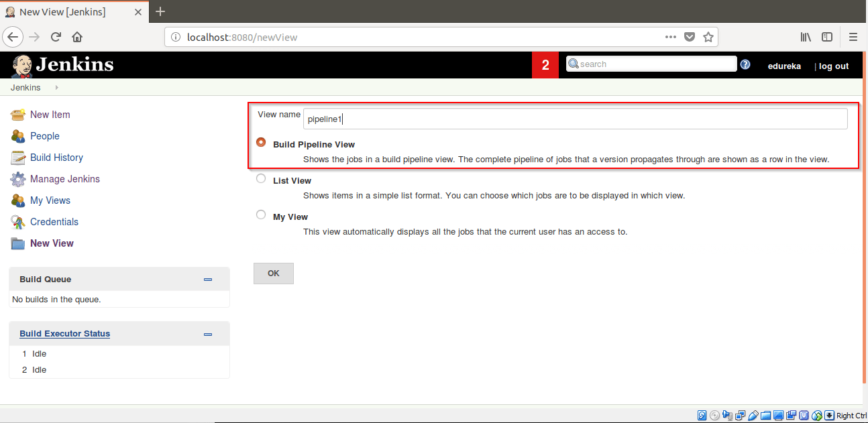Click VirtualBox USB status icon
The image size is (868, 423).
tap(753, 416)
